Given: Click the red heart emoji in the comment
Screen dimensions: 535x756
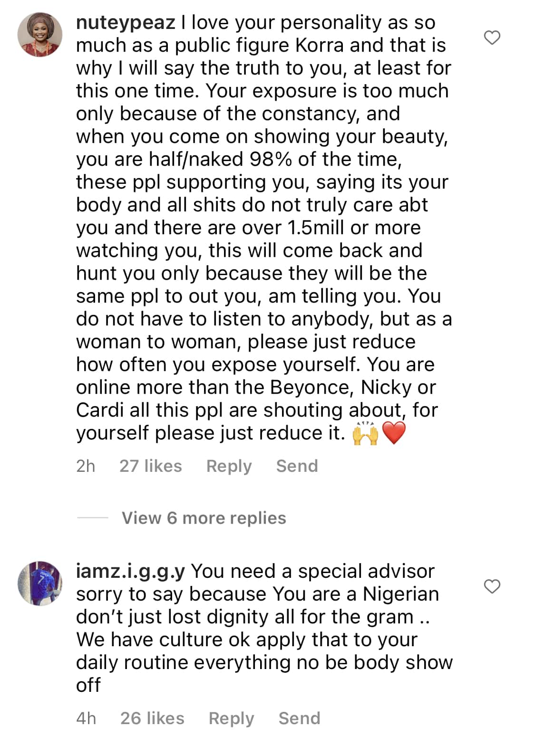Looking at the screenshot, I should click(394, 433).
